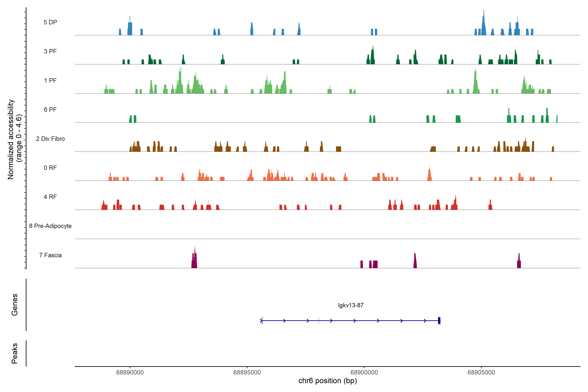Click the tallest blue 5 DP peak

click(483, 25)
